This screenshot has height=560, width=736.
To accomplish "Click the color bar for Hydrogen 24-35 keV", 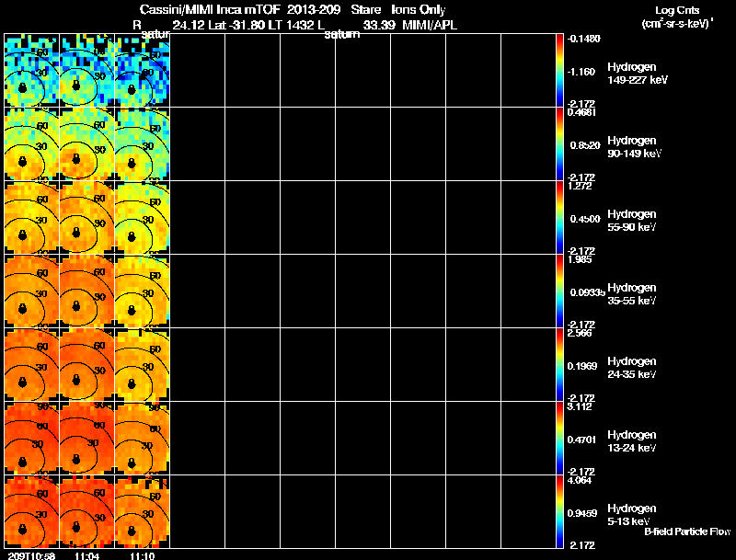I will [560, 364].
